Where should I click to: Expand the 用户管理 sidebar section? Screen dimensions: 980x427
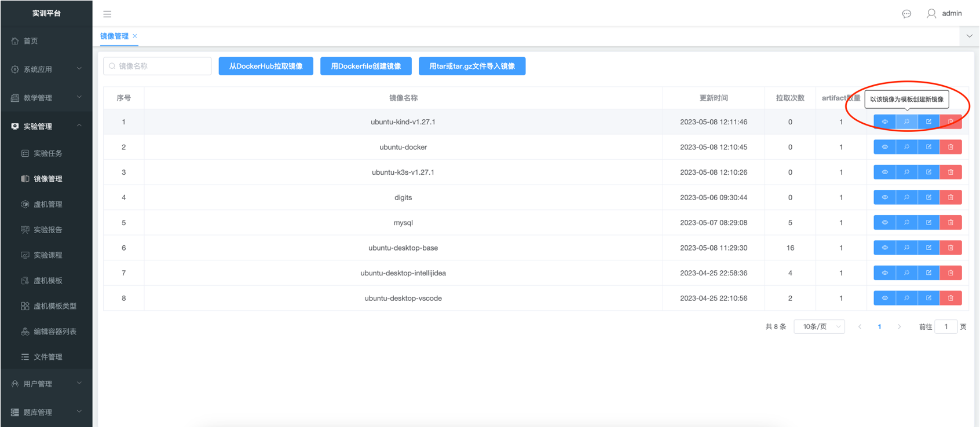(46, 384)
